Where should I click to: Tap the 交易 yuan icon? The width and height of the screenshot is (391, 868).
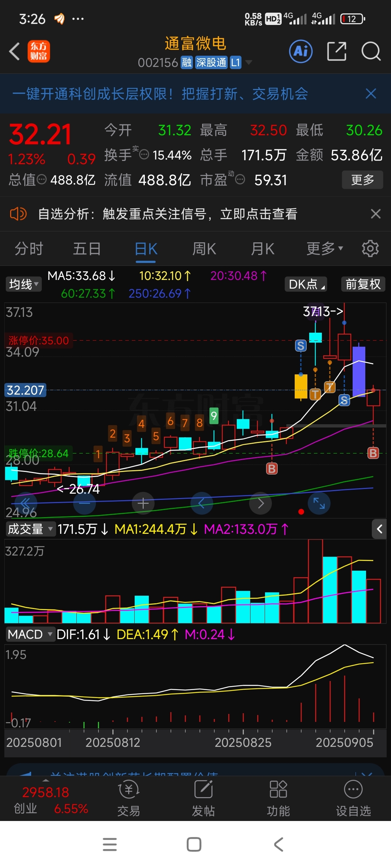coord(129,789)
